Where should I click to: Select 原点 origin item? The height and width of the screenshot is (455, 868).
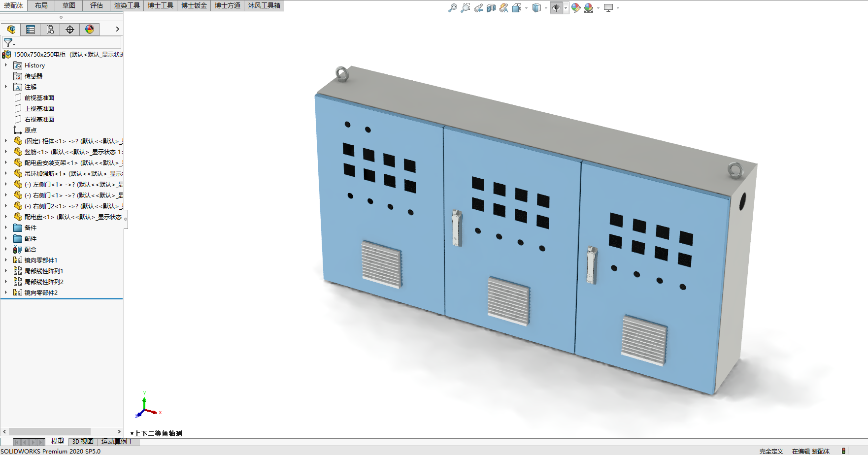tap(31, 130)
